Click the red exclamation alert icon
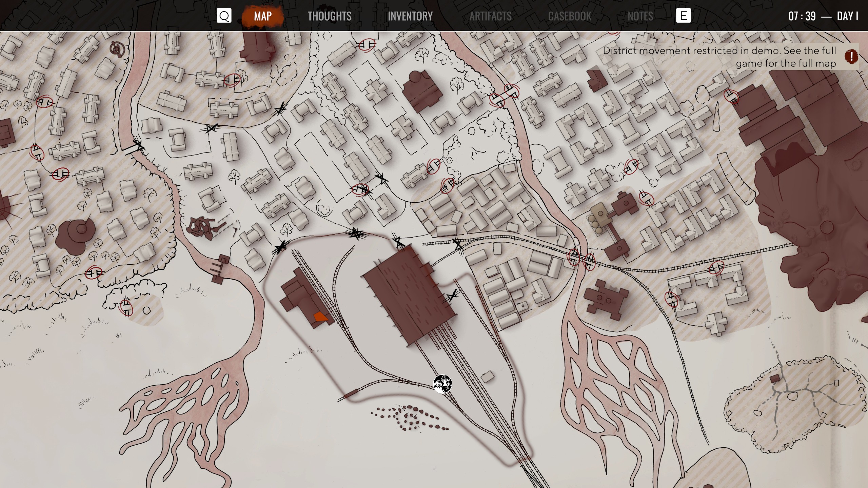Image resolution: width=868 pixels, height=488 pixels. pyautogui.click(x=851, y=57)
